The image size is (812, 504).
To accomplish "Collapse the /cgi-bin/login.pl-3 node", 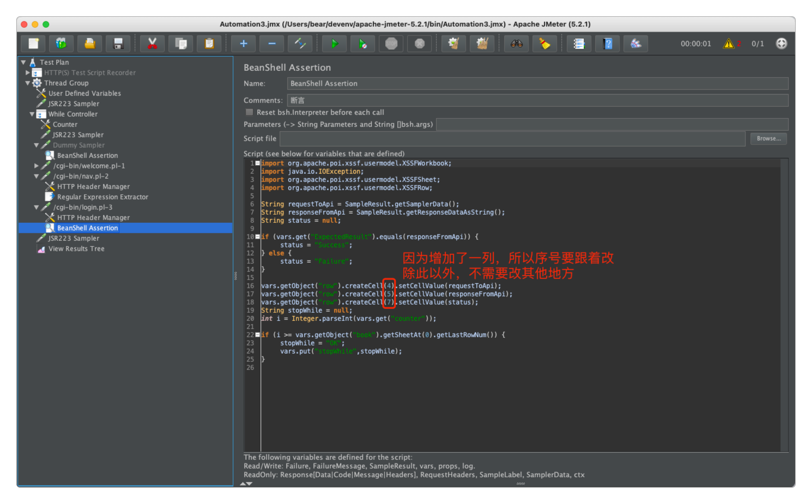I will point(37,207).
